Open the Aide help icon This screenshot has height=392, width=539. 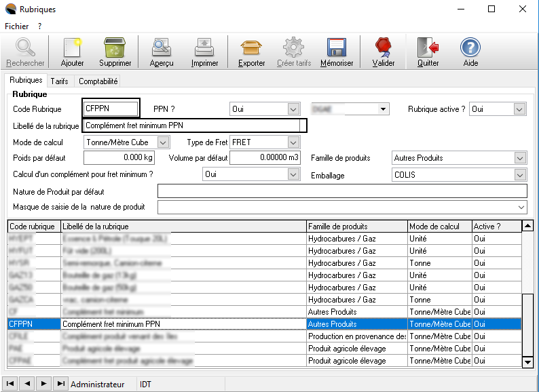470,48
